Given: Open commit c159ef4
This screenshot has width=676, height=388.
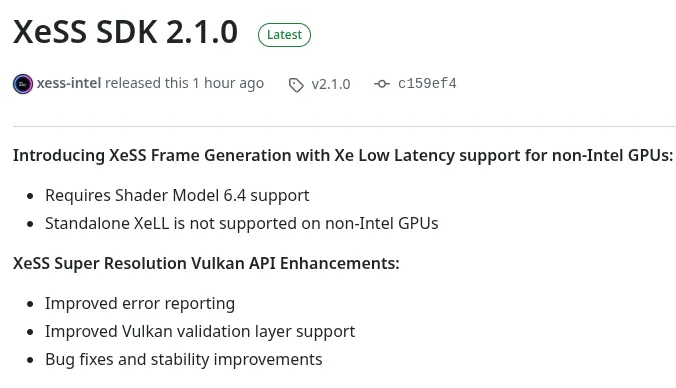Looking at the screenshot, I should coord(427,83).
